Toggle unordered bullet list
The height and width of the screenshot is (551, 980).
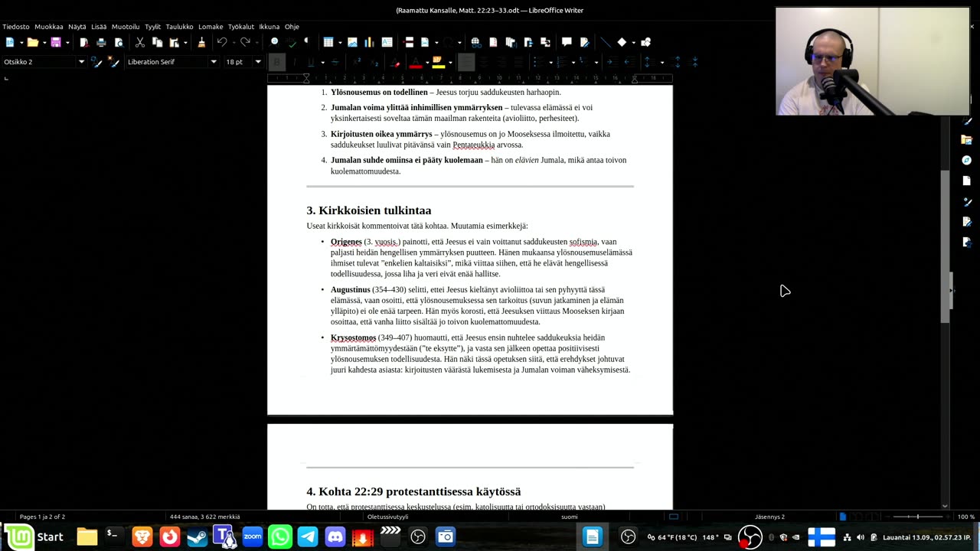tap(539, 62)
